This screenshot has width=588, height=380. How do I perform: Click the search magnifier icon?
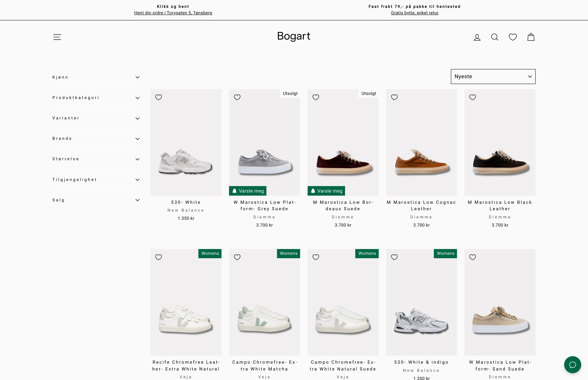click(495, 37)
